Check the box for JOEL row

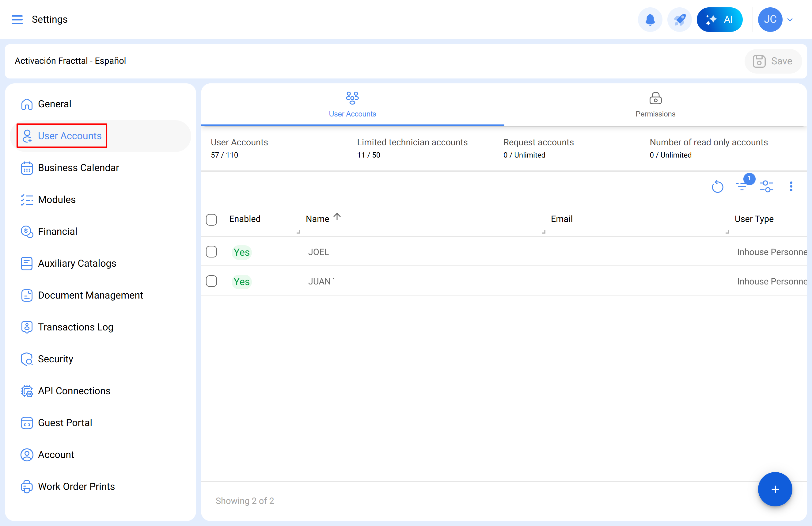(211, 252)
